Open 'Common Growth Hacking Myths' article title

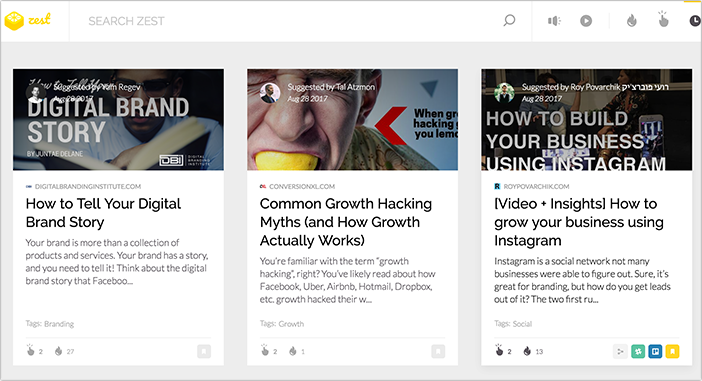tap(346, 222)
